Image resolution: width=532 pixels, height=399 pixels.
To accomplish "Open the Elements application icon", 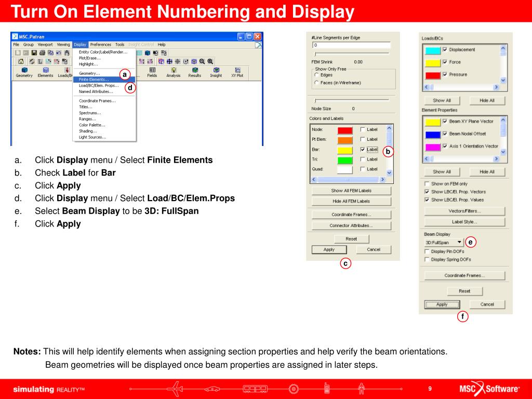I will [x=45, y=72].
